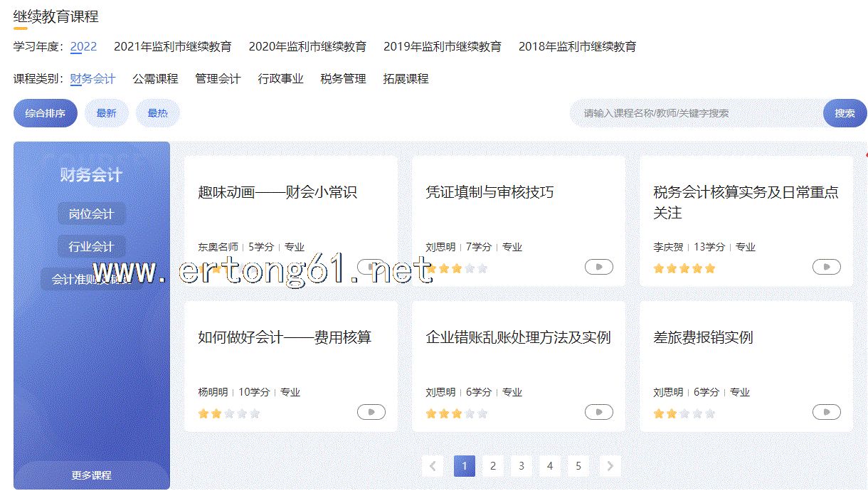Go to the previous page arrow

tap(433, 466)
